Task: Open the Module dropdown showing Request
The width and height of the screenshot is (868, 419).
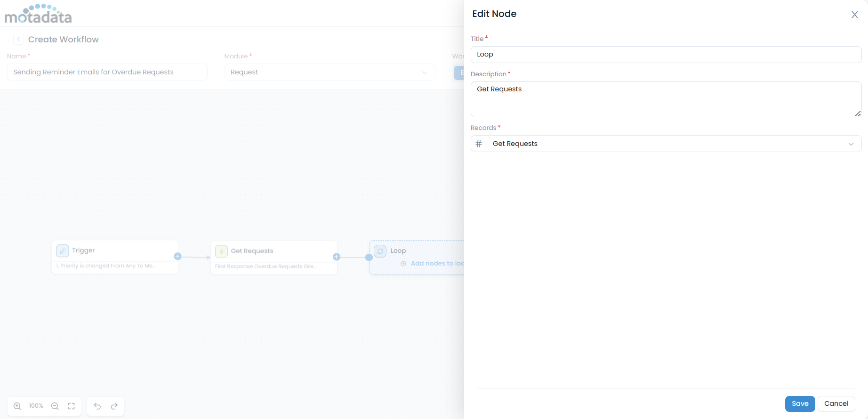Action: click(x=330, y=72)
